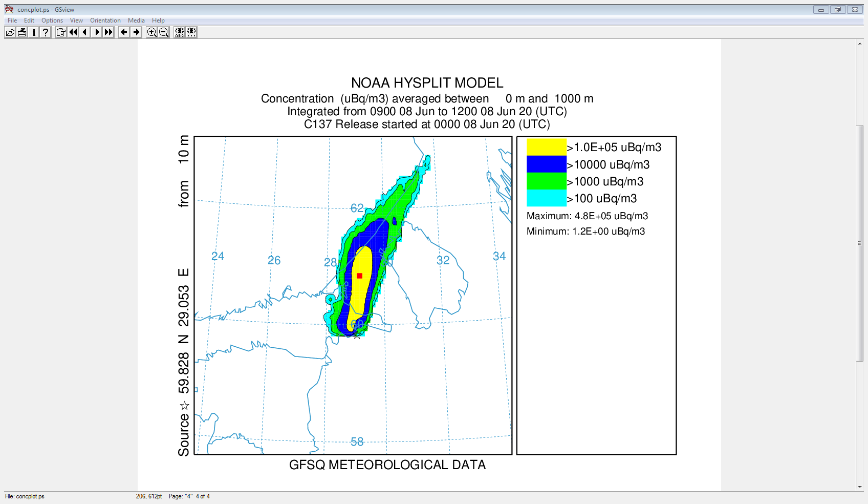Viewport: 868px width, 504px height.
Task: Click the longitude label '32' on map
Action: 443,260
